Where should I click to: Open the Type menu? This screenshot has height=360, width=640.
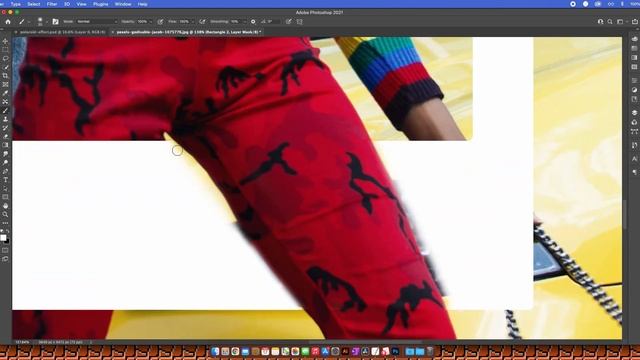click(16, 4)
